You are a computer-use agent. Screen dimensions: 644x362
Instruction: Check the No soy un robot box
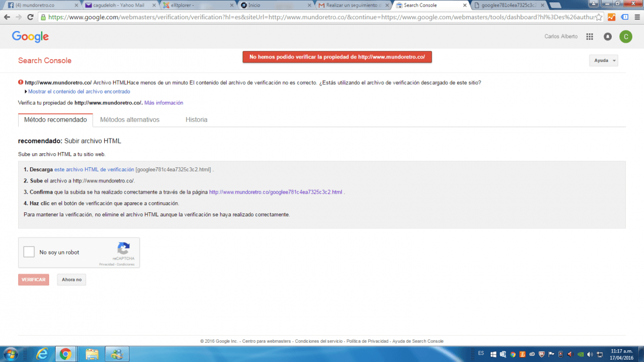29,251
